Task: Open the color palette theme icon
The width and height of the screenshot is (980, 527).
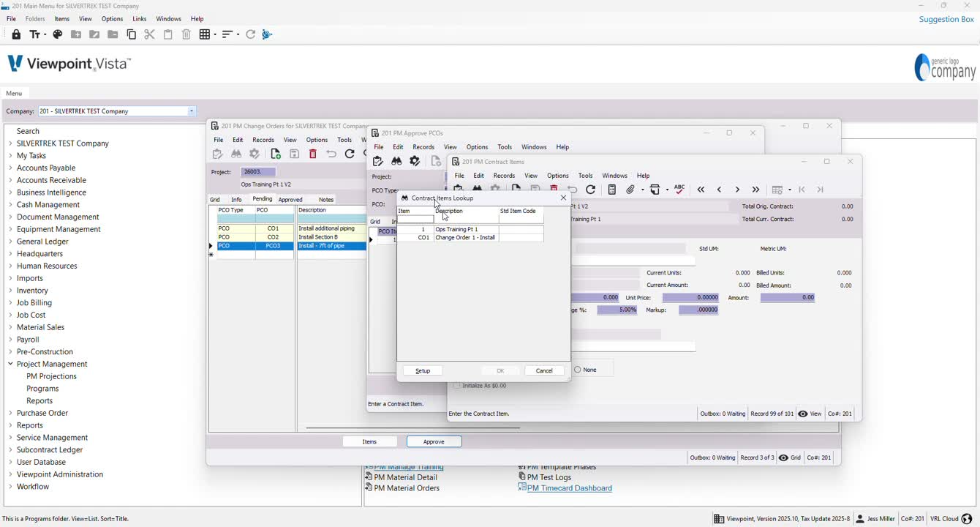Action: [57, 34]
